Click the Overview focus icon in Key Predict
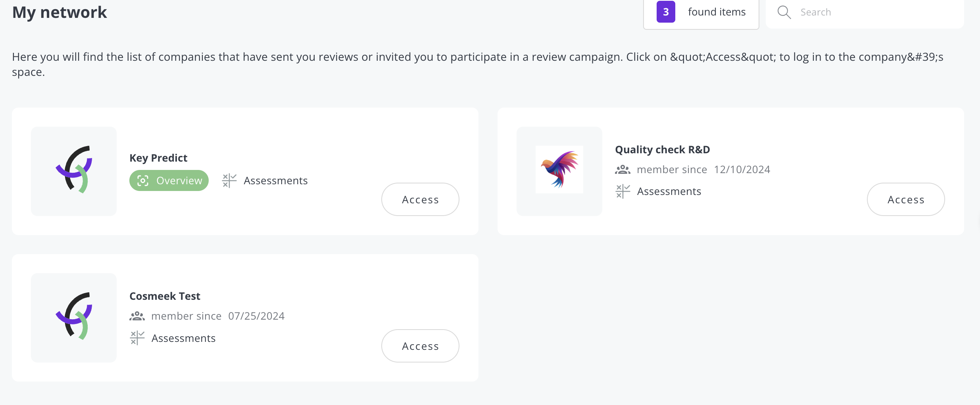This screenshot has width=980, height=405. (143, 181)
